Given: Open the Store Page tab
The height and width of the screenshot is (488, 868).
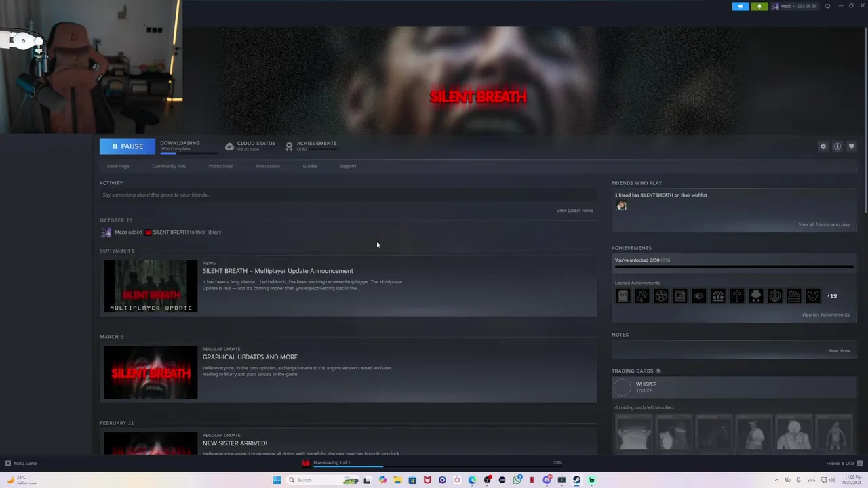Looking at the screenshot, I should coord(118,166).
